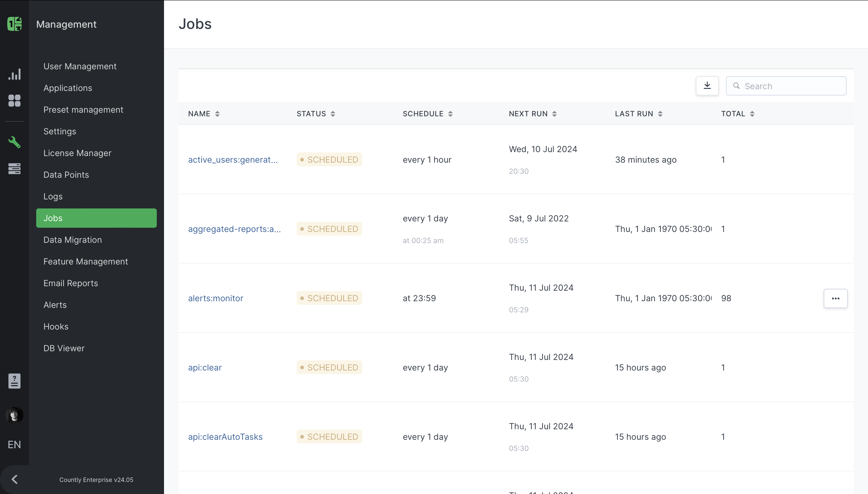This screenshot has height=494, width=868.
Task: Click 'at 23:59' schedule cell
Action: (x=419, y=298)
